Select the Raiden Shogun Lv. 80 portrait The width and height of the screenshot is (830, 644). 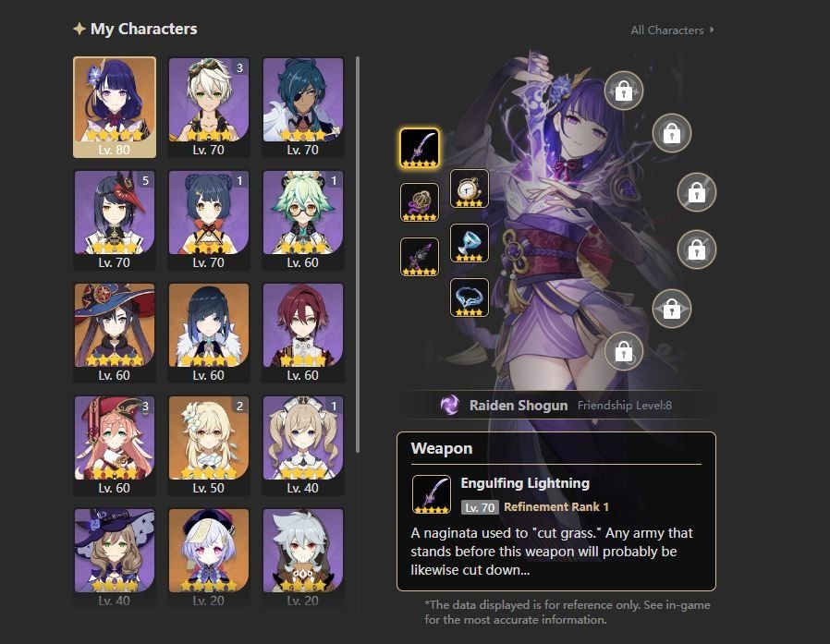[x=115, y=107]
